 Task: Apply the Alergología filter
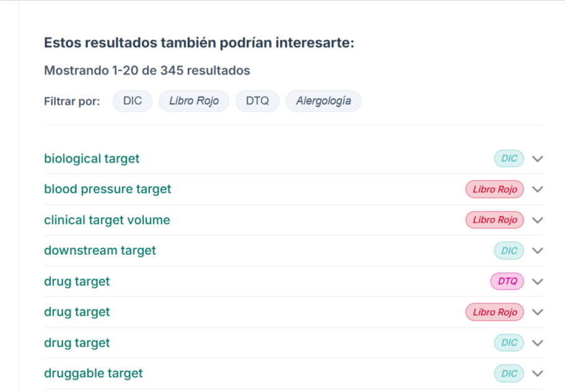(323, 101)
